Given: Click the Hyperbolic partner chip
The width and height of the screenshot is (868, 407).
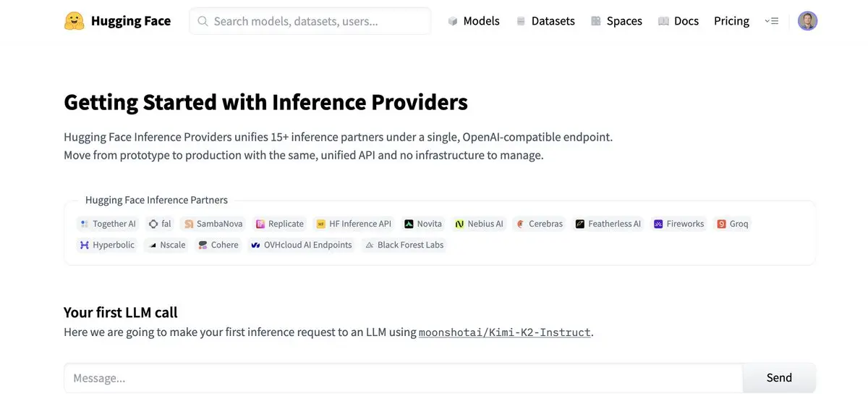Looking at the screenshot, I should pyautogui.click(x=107, y=245).
